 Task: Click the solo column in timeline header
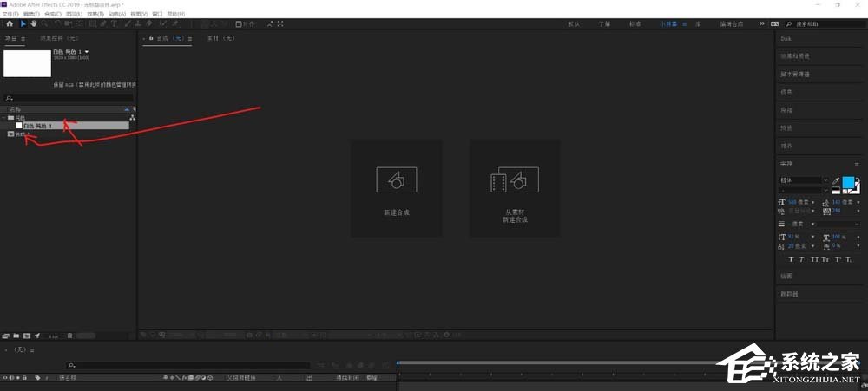(x=17, y=378)
